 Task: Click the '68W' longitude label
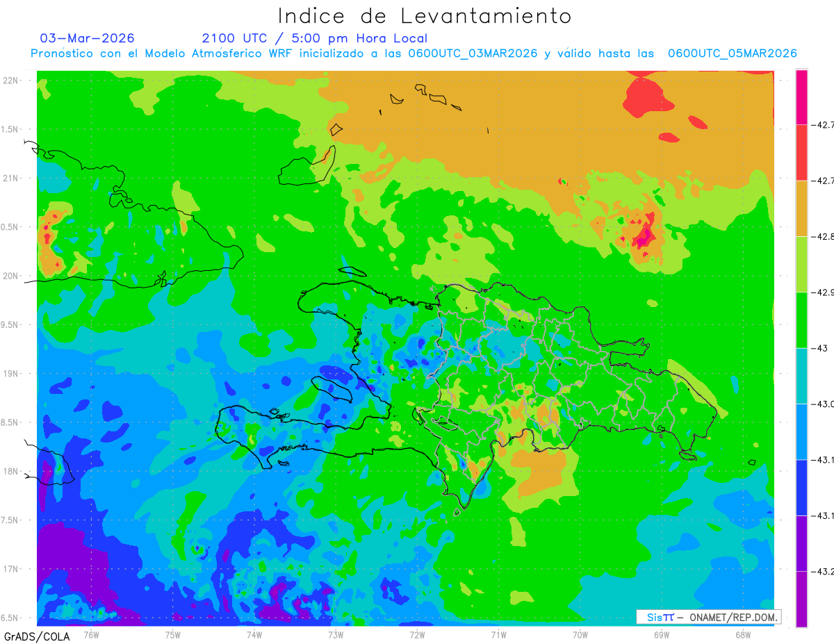pyautogui.click(x=743, y=635)
